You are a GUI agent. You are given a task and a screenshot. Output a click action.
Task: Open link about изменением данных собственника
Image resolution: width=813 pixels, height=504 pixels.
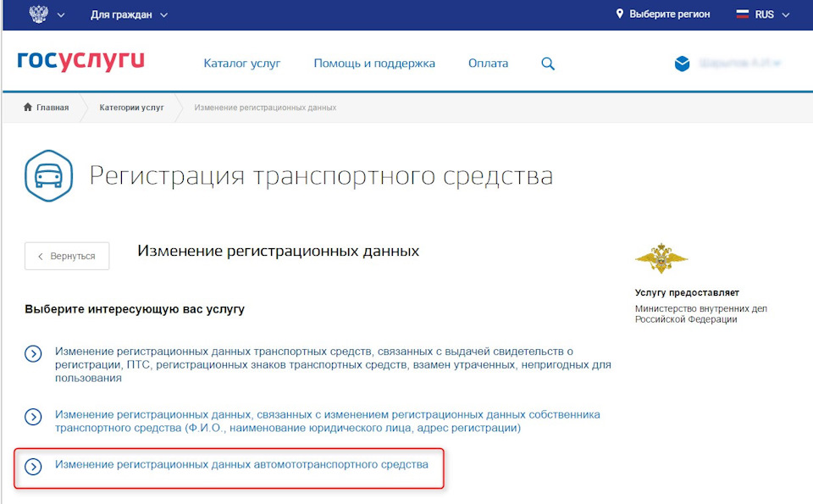[327, 421]
